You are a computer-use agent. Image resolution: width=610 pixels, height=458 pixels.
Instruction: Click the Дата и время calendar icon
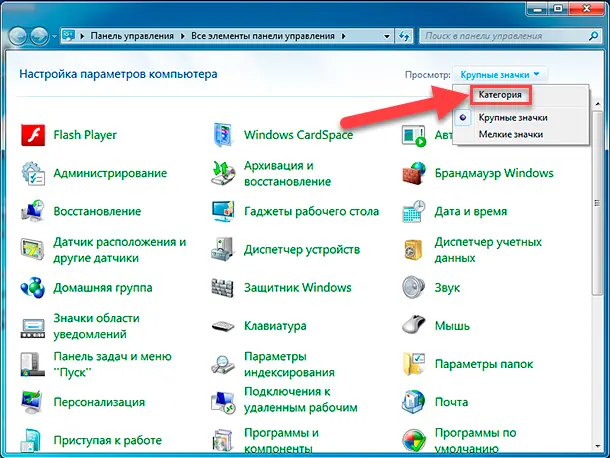coord(414,211)
